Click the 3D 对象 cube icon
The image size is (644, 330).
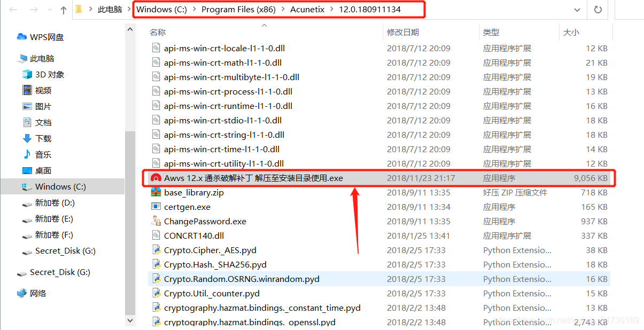pos(27,74)
